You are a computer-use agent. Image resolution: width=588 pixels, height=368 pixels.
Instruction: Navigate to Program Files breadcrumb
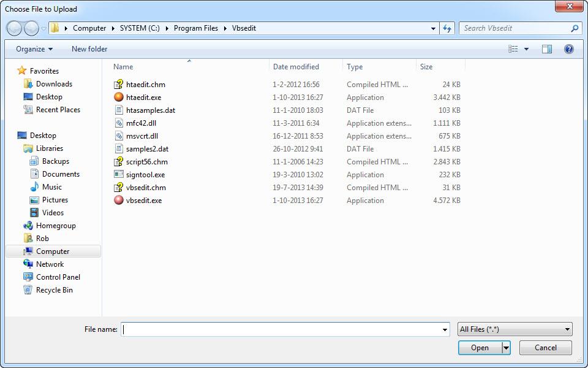[x=196, y=28]
